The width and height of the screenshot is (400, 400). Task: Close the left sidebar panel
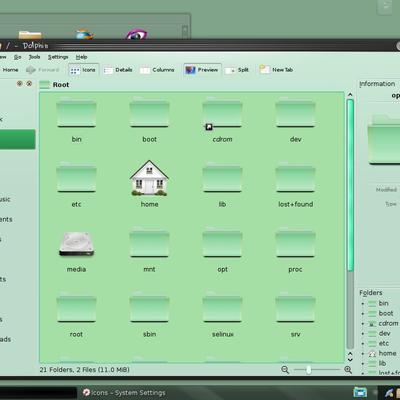29,83
